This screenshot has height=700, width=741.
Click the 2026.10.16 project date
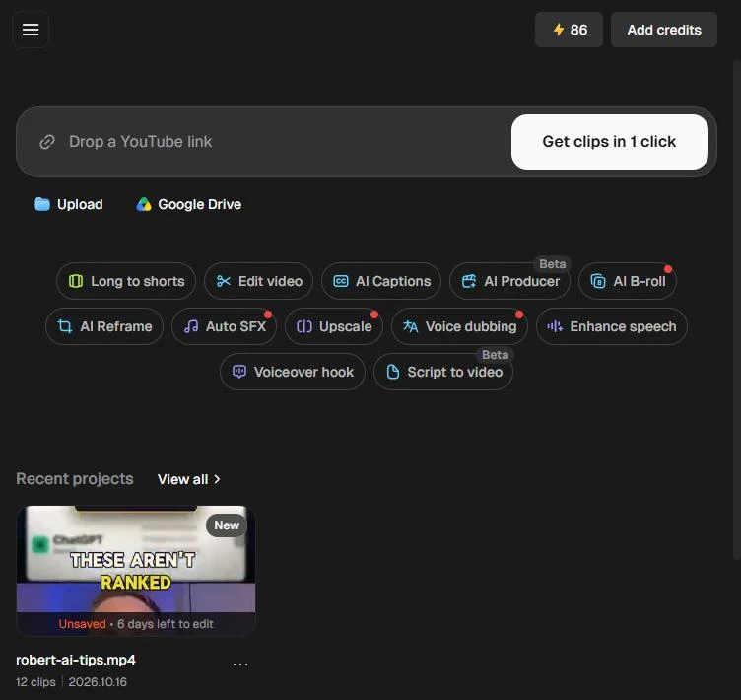click(98, 682)
